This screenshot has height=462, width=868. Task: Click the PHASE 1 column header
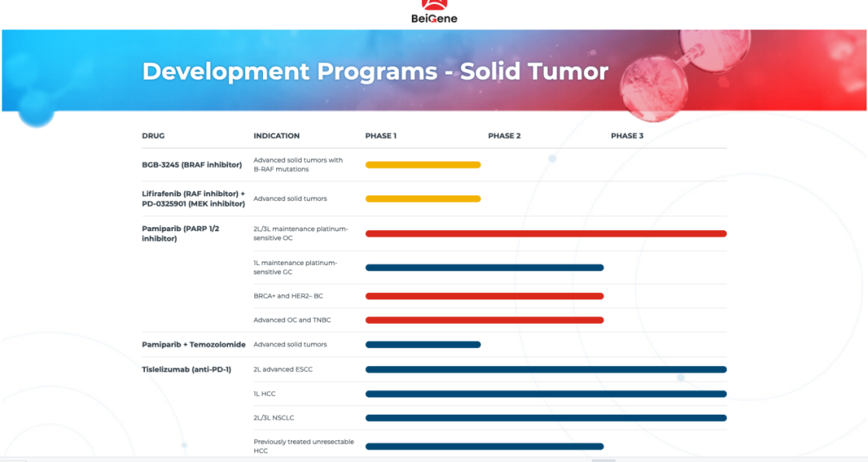[381, 136]
